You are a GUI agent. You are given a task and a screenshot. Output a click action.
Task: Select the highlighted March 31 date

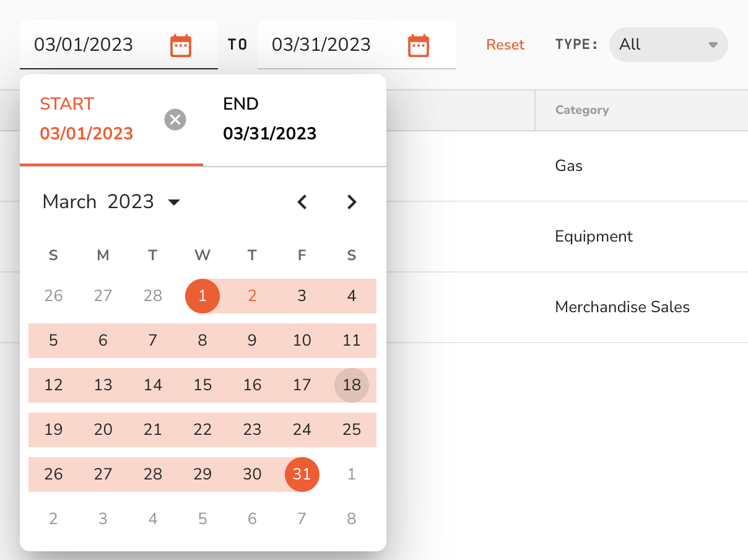[302, 475]
